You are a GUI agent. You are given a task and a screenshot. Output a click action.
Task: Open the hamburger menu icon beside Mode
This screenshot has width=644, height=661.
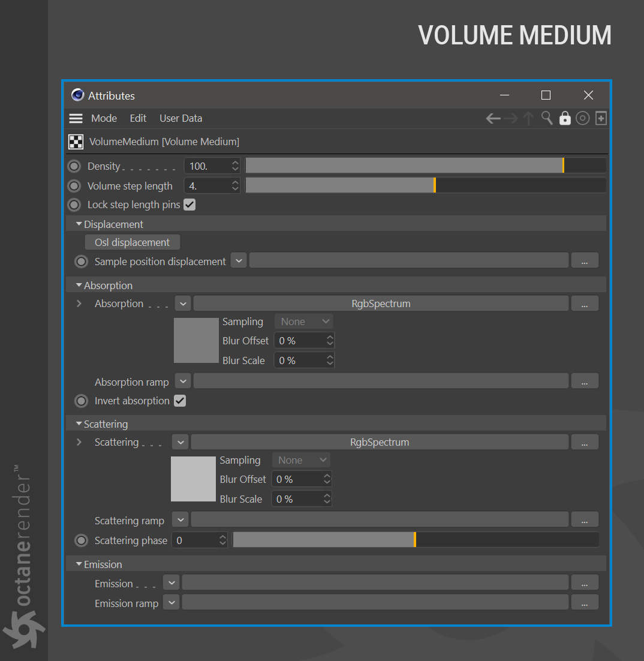(x=76, y=118)
